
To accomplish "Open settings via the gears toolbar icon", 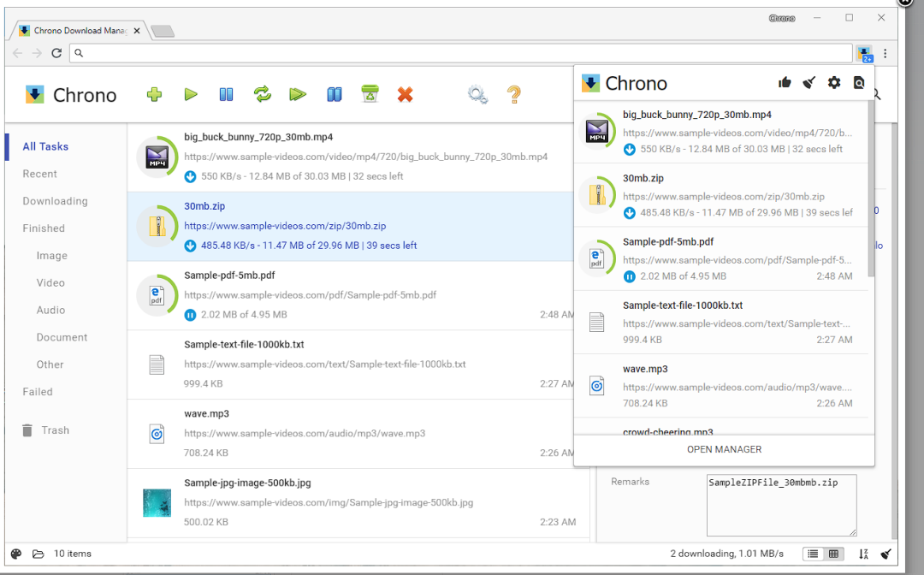I will (477, 94).
